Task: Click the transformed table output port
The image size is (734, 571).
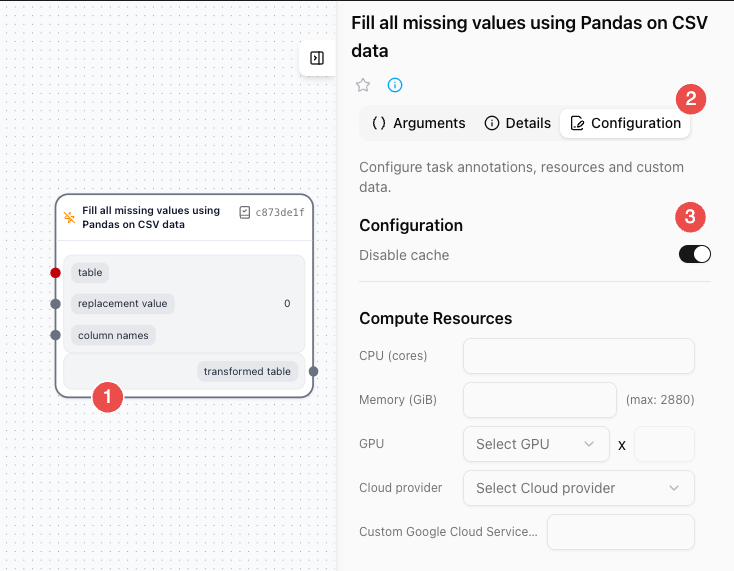Action: point(313,371)
